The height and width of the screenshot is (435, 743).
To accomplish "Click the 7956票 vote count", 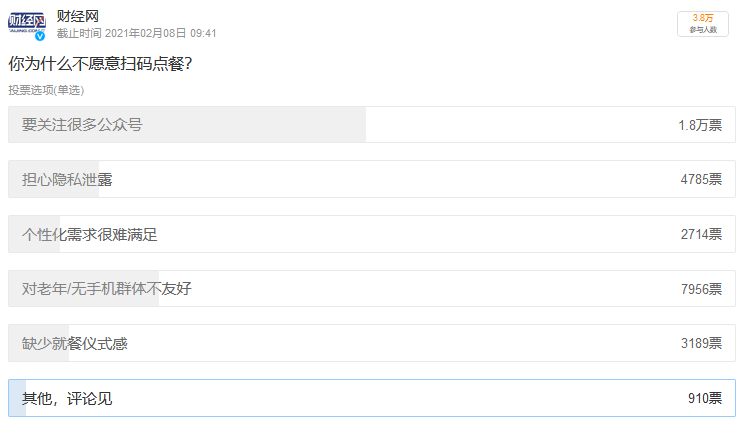I will point(701,289).
